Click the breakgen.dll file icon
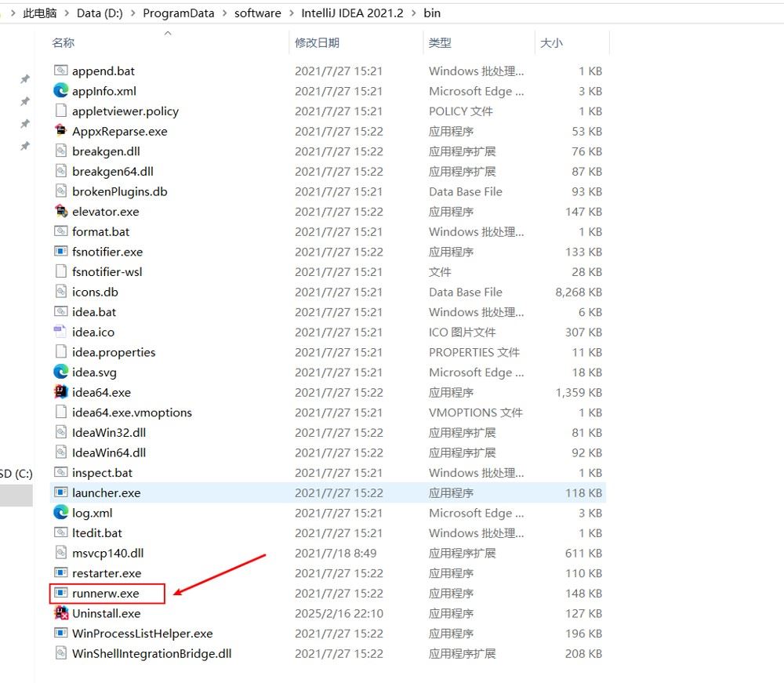784x683 pixels. (x=60, y=151)
